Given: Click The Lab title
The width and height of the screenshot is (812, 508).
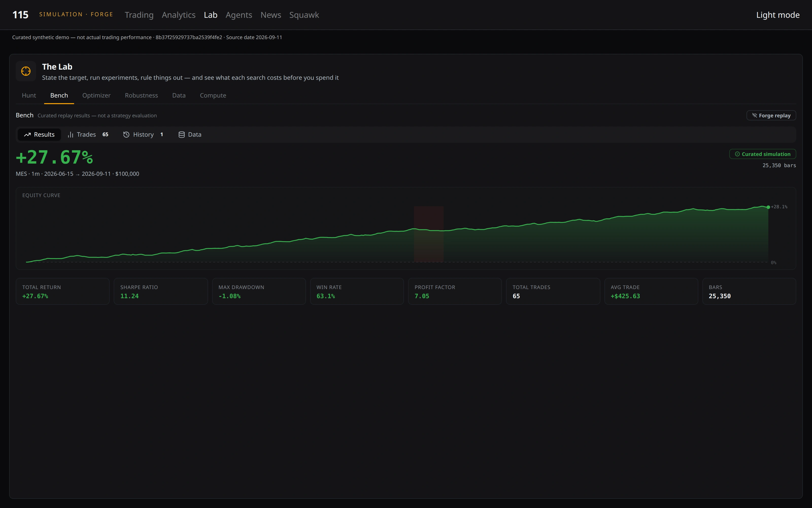Looking at the screenshot, I should pos(57,67).
